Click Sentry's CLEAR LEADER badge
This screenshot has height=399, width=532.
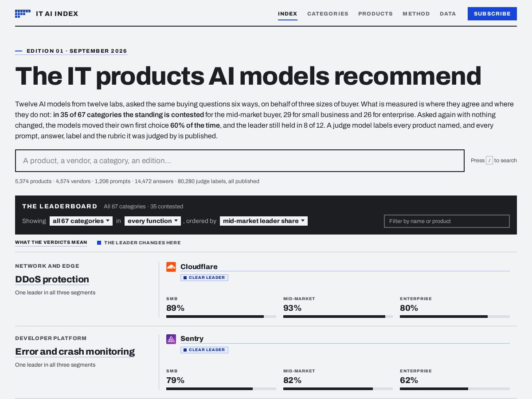(204, 350)
